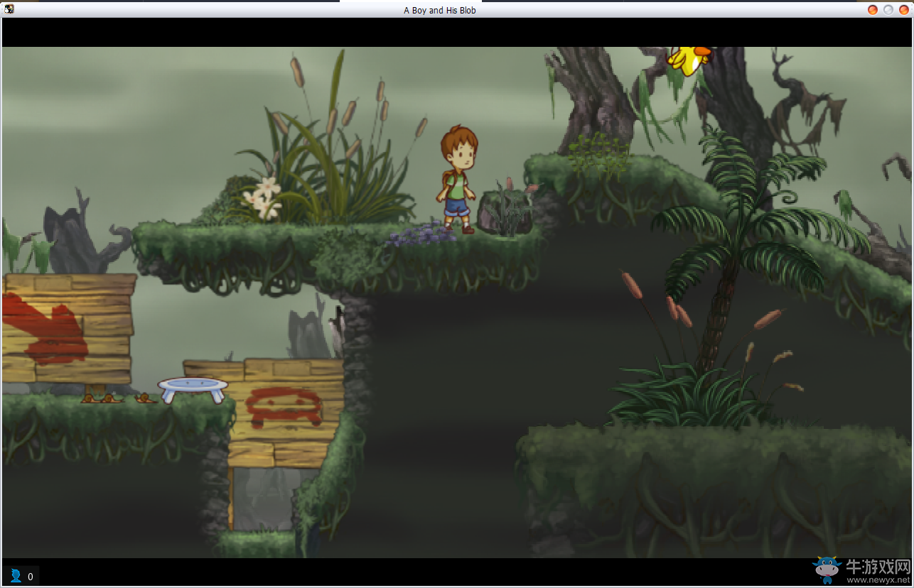The width and height of the screenshot is (914, 588).
Task: Click the window icon in the title bar
Action: pos(9,9)
